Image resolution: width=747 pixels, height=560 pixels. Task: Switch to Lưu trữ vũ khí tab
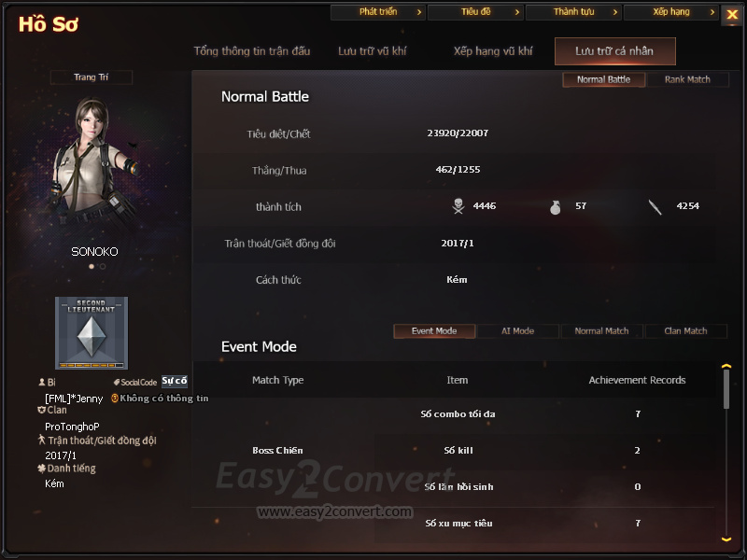(372, 51)
